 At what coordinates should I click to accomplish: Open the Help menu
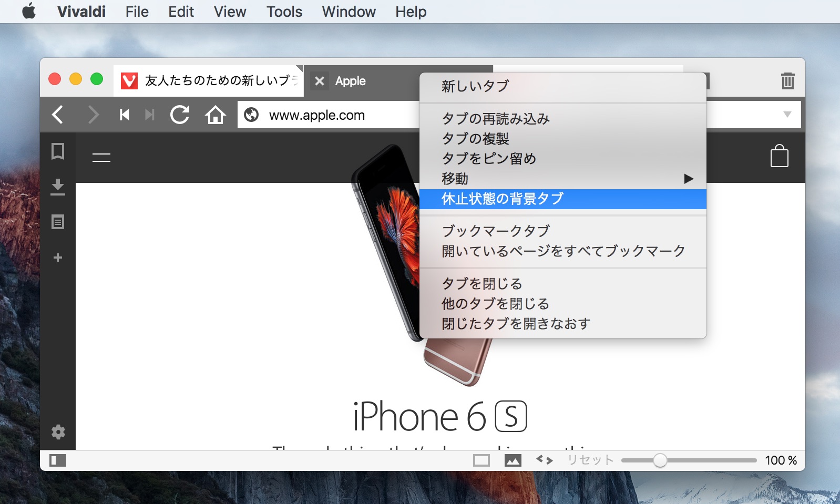click(411, 12)
